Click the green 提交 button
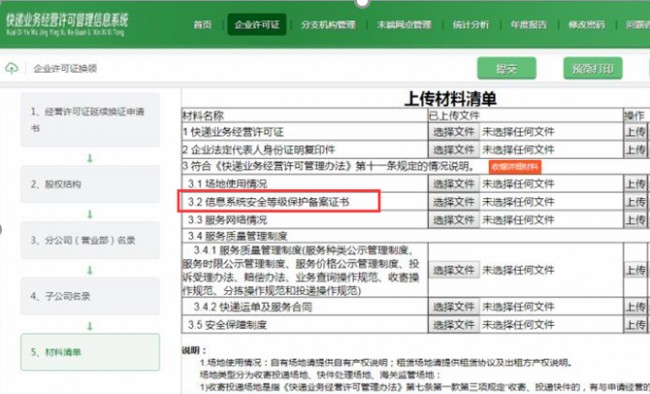Image resolution: width=650 pixels, height=394 pixels. click(507, 68)
